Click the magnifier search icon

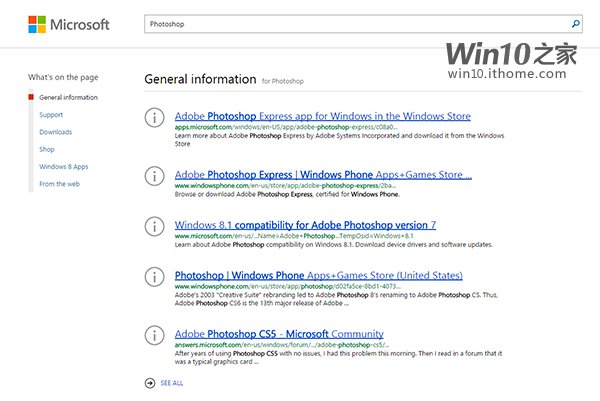point(576,24)
